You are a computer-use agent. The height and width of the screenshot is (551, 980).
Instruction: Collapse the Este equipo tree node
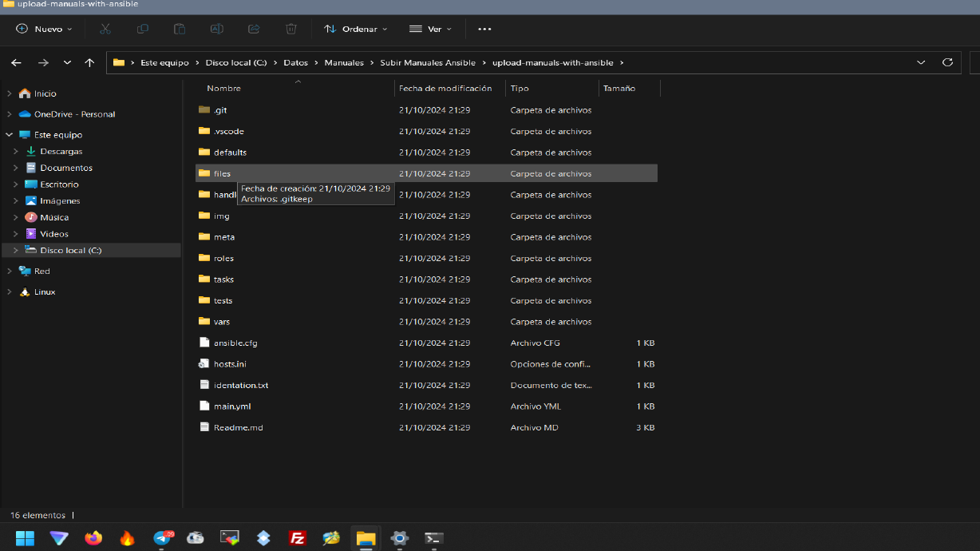pos(9,135)
